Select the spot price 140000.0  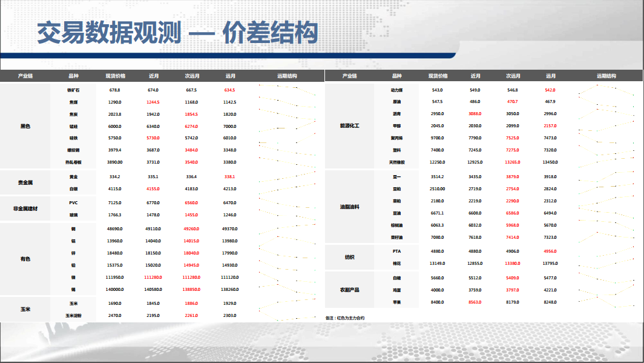[x=115, y=290]
